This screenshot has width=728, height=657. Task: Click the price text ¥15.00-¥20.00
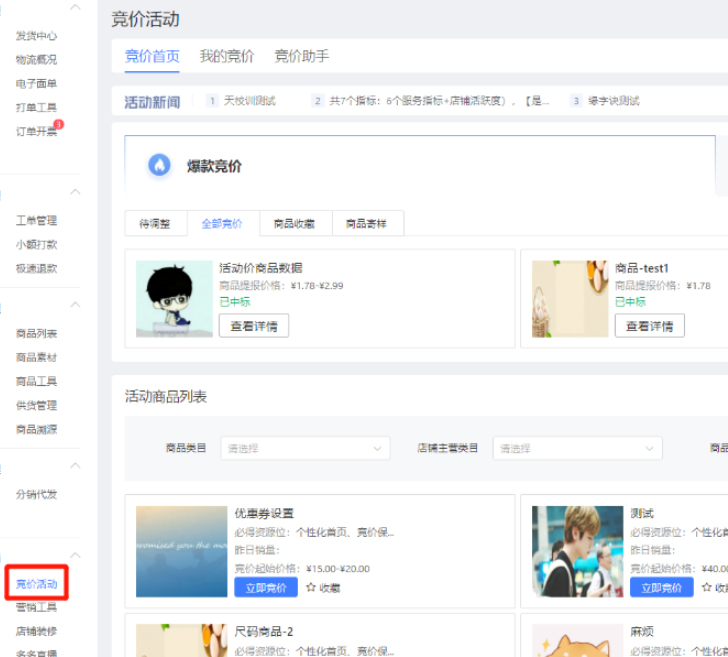(x=338, y=568)
